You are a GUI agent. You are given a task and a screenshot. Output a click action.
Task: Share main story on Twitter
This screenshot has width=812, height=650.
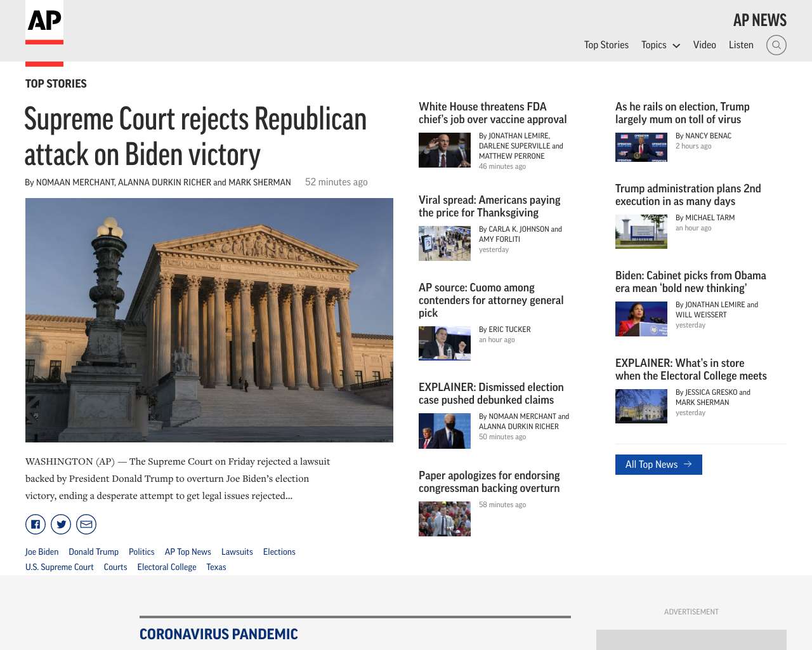(61, 524)
